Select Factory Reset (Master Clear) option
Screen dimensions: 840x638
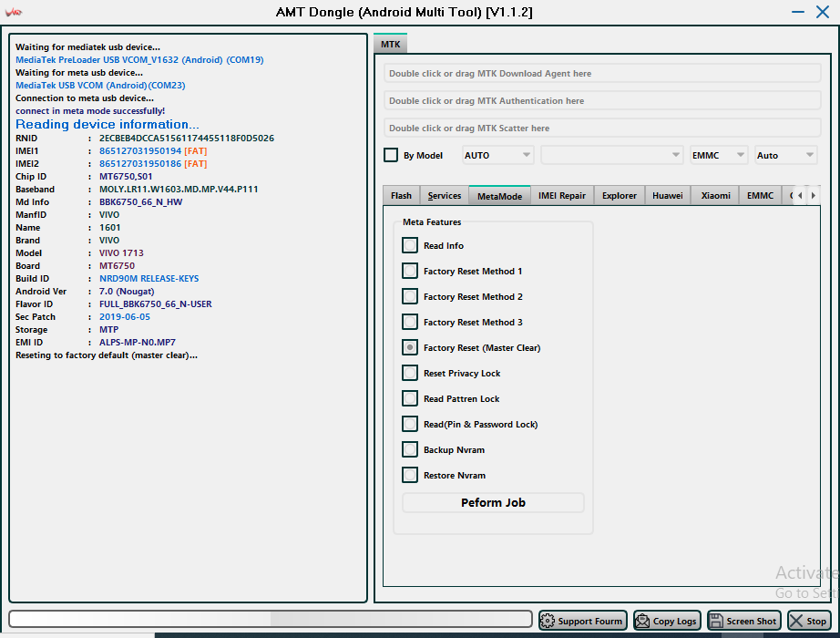point(410,347)
